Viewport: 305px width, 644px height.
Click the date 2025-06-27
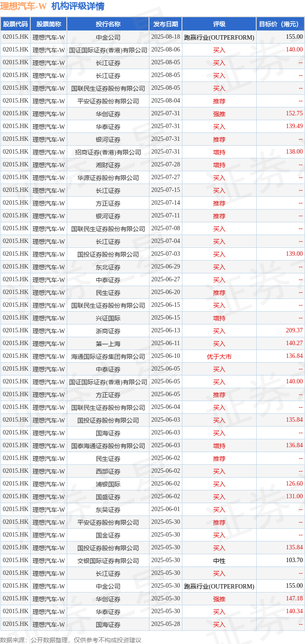click(x=166, y=280)
